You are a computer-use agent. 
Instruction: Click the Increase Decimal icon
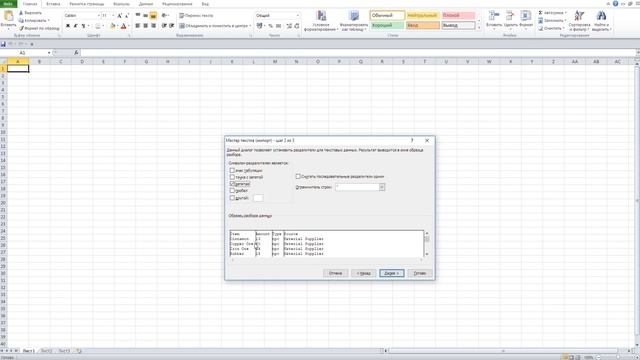(289, 26)
